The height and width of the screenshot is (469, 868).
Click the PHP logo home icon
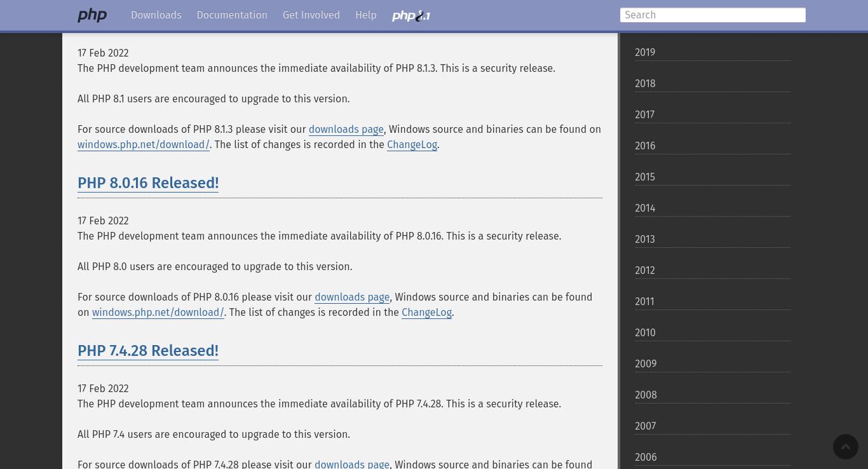tap(92, 15)
